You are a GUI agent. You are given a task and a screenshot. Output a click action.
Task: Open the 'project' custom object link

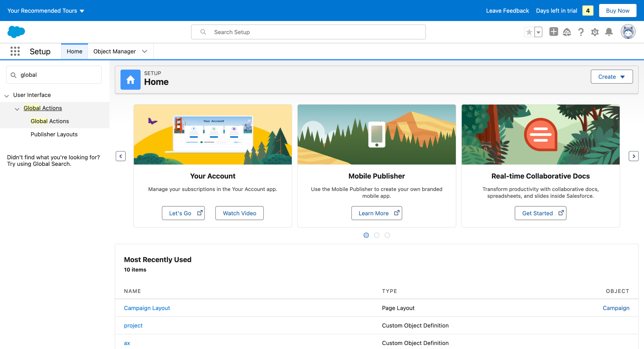133,325
